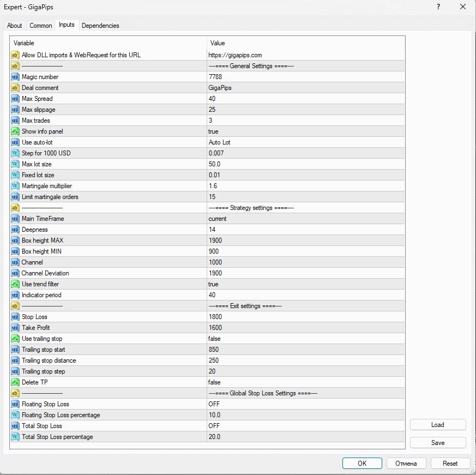Toggle the Show info panel true value
476x475 pixels.
coord(306,131)
